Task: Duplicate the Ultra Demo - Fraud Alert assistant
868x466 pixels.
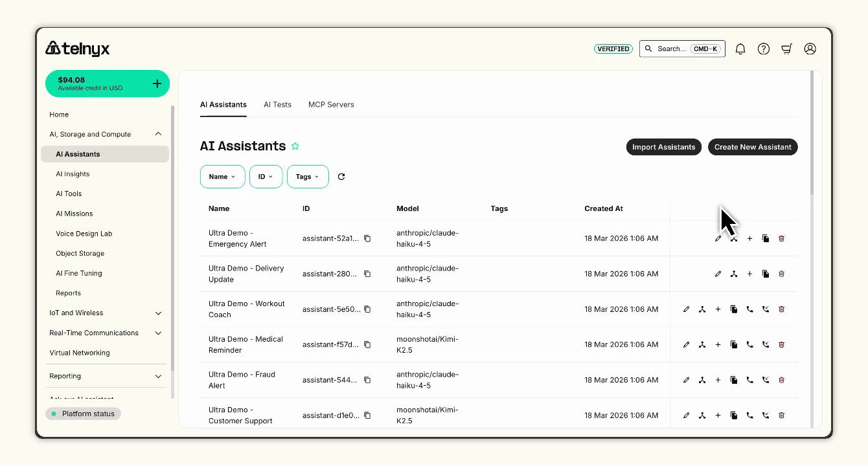Action: pos(734,380)
